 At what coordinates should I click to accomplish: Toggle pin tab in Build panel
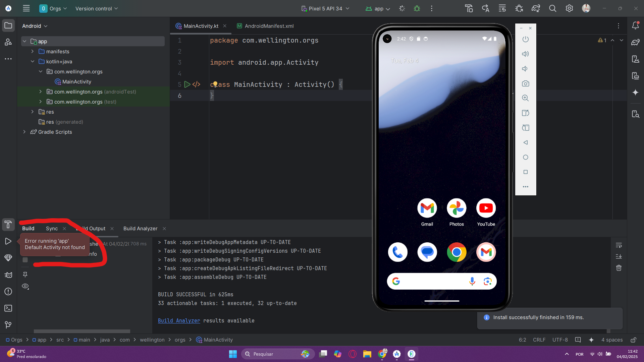(25, 275)
